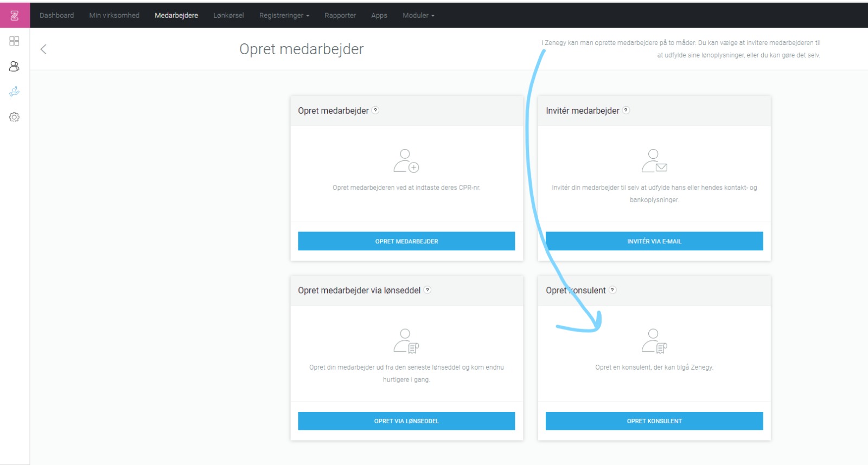Show help for Opret medarbejder via lønseddel
The image size is (868, 465).
pos(427,290)
